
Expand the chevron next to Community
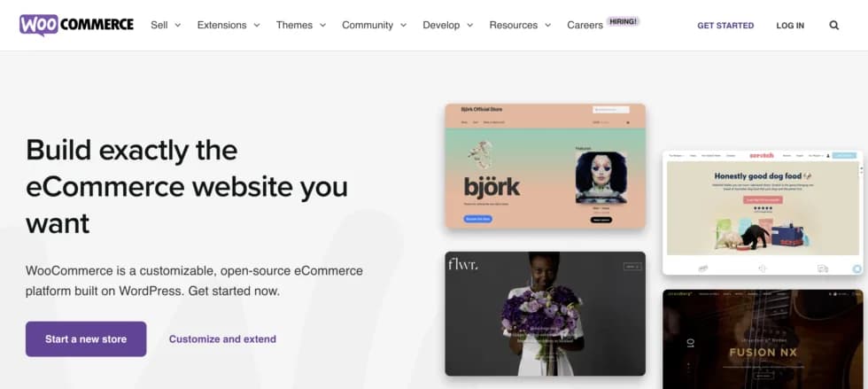point(403,26)
